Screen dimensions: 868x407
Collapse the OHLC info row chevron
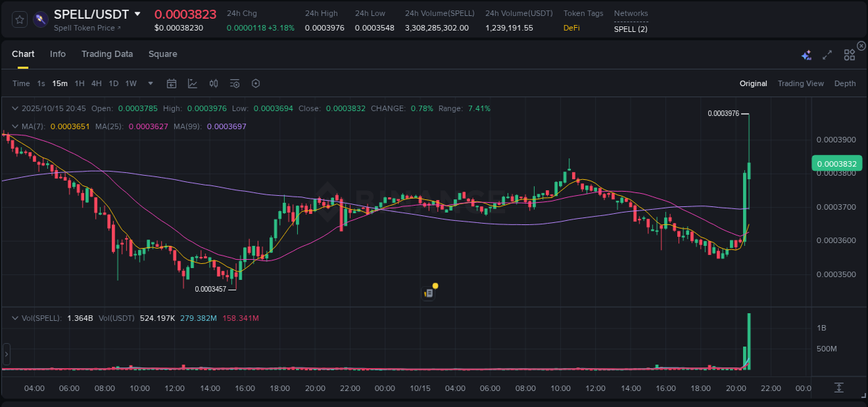15,108
